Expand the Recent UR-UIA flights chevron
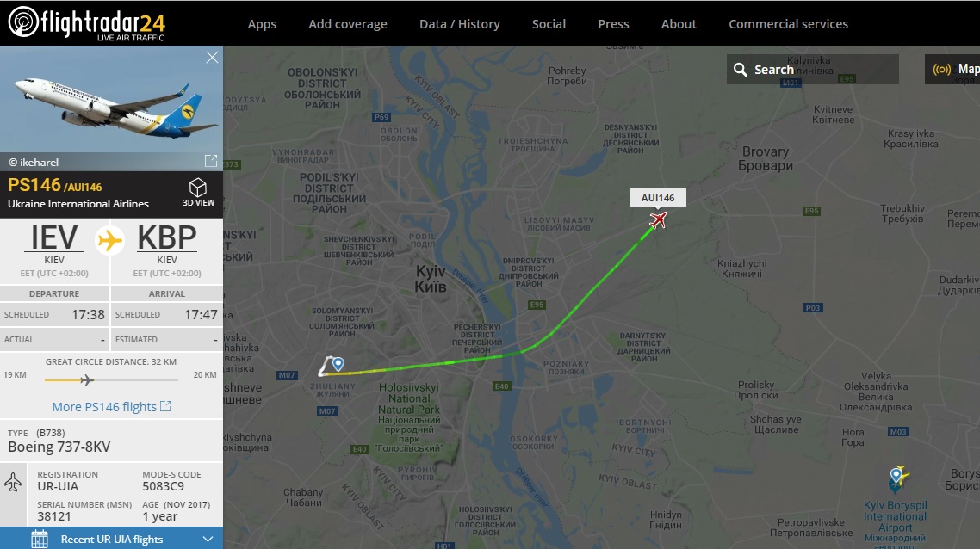Image resolution: width=980 pixels, height=549 pixels. [x=208, y=539]
